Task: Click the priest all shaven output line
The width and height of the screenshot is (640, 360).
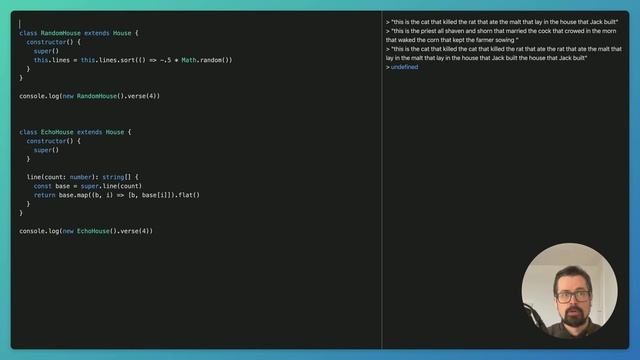Action: point(501,36)
